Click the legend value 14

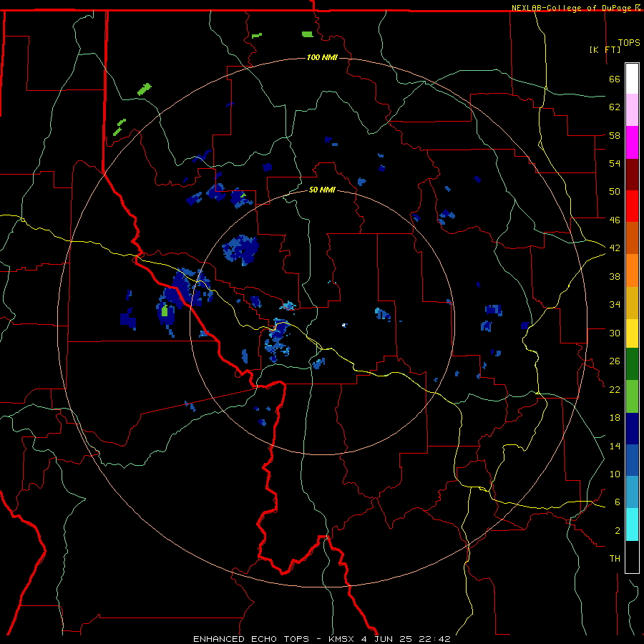[x=615, y=446]
